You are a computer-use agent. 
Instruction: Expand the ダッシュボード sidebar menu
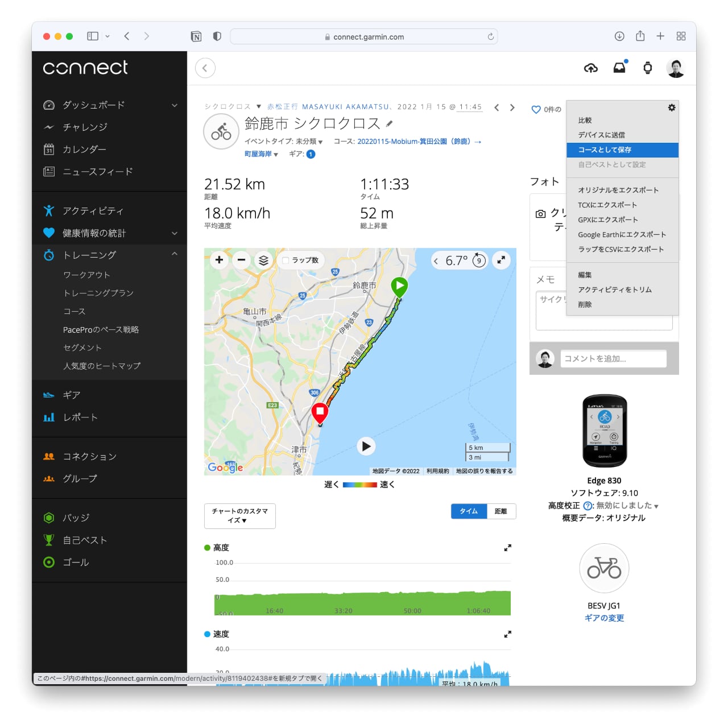(x=175, y=105)
